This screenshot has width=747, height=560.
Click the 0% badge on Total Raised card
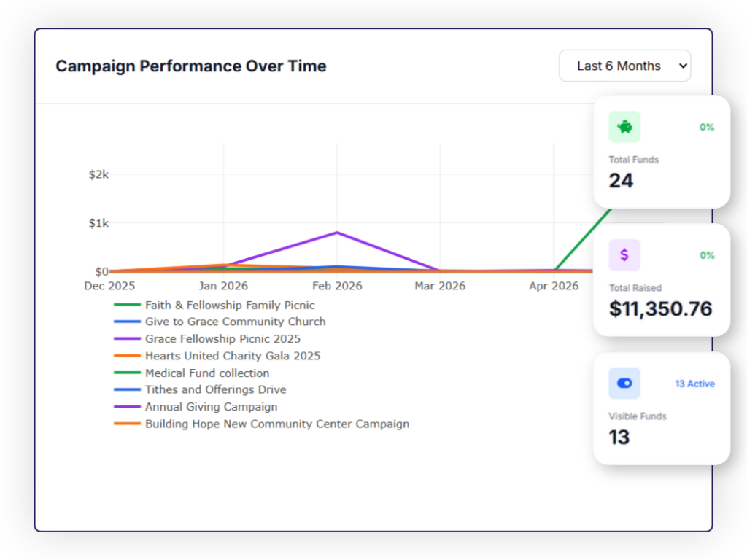click(707, 255)
